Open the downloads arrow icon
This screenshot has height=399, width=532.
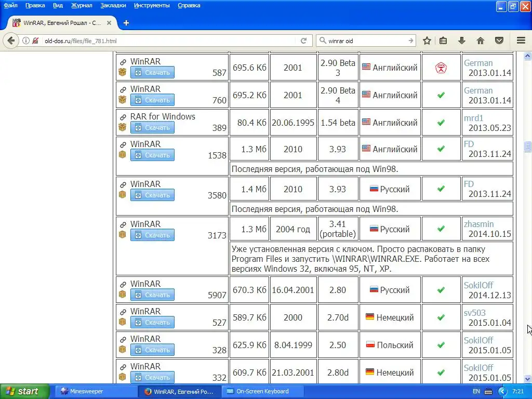tap(461, 41)
